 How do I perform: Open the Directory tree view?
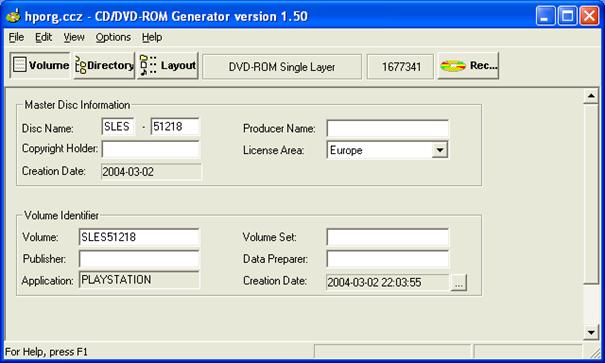pyautogui.click(x=104, y=66)
